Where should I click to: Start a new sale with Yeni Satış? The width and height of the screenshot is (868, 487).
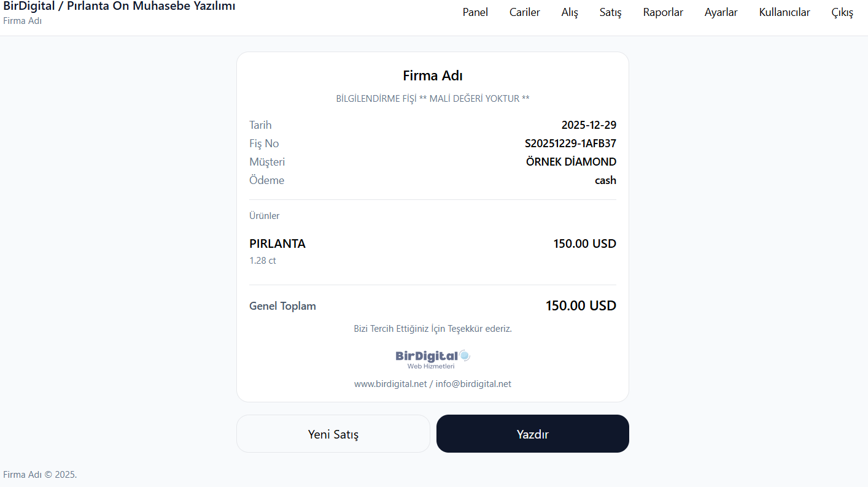click(x=333, y=434)
